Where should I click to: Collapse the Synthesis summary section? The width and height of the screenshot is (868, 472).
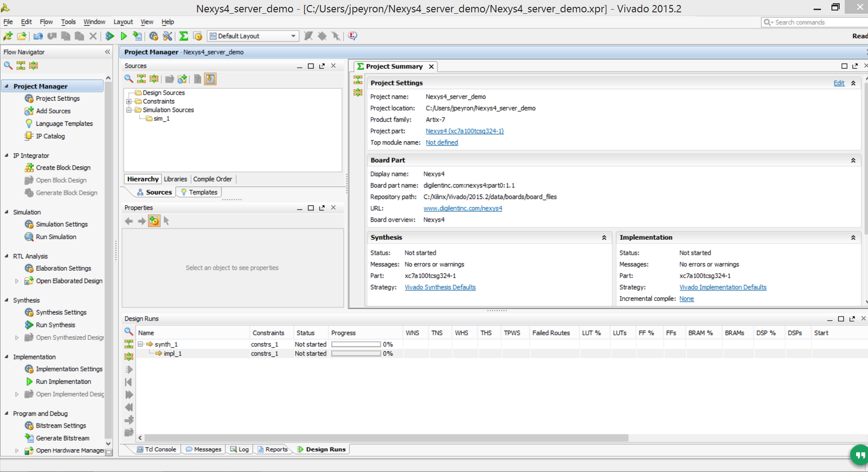[604, 238]
